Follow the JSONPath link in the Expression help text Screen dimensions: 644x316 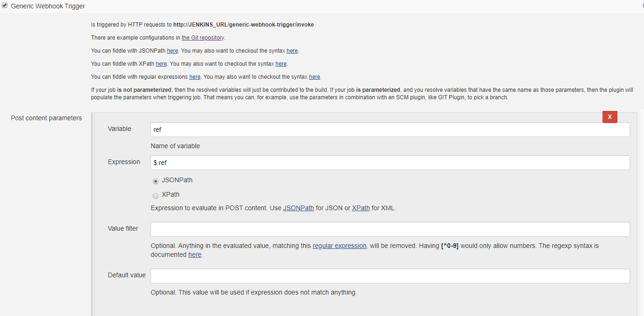pyautogui.click(x=298, y=208)
